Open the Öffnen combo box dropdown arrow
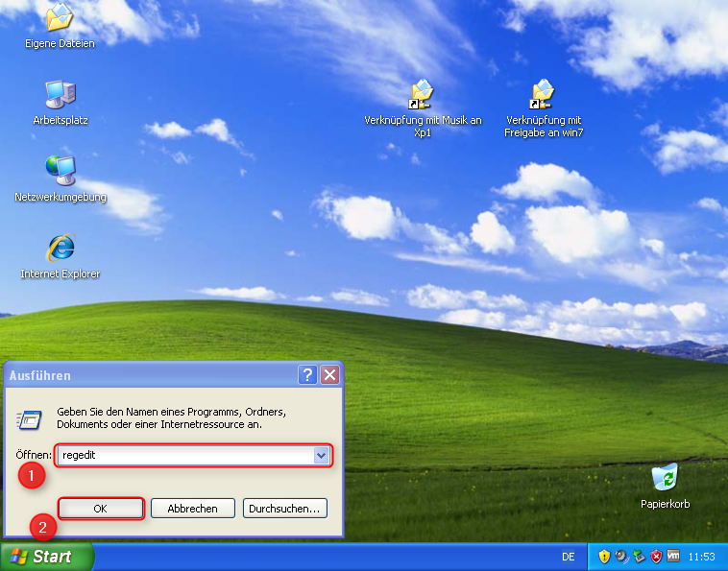The image size is (728, 571). click(x=322, y=456)
